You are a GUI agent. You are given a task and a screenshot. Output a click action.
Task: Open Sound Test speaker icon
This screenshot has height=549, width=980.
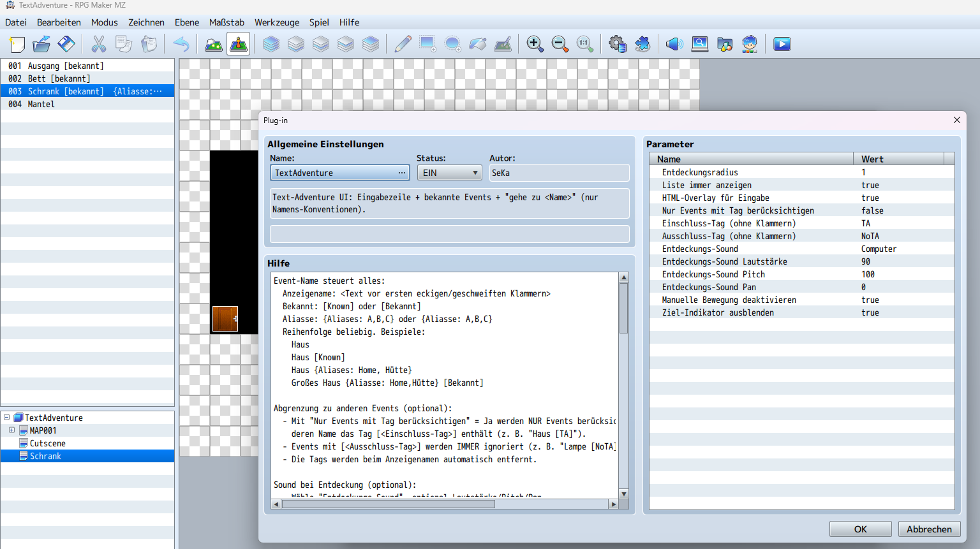click(674, 44)
